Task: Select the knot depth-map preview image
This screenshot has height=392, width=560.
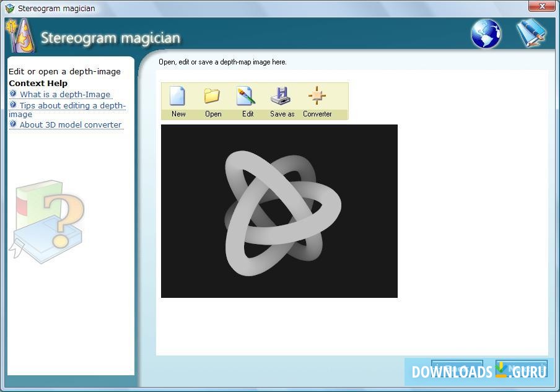Action: coord(279,211)
